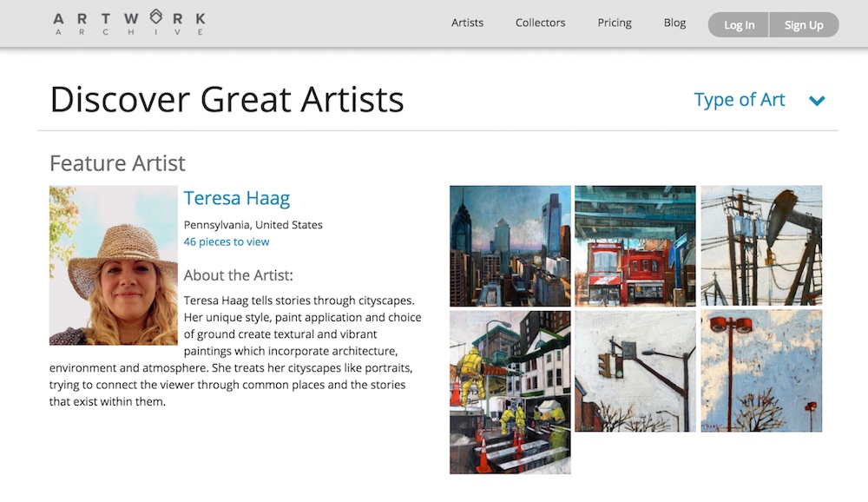Expand the Type of Art chevron arrow
Screen dimensions: 868x502
pos(816,101)
